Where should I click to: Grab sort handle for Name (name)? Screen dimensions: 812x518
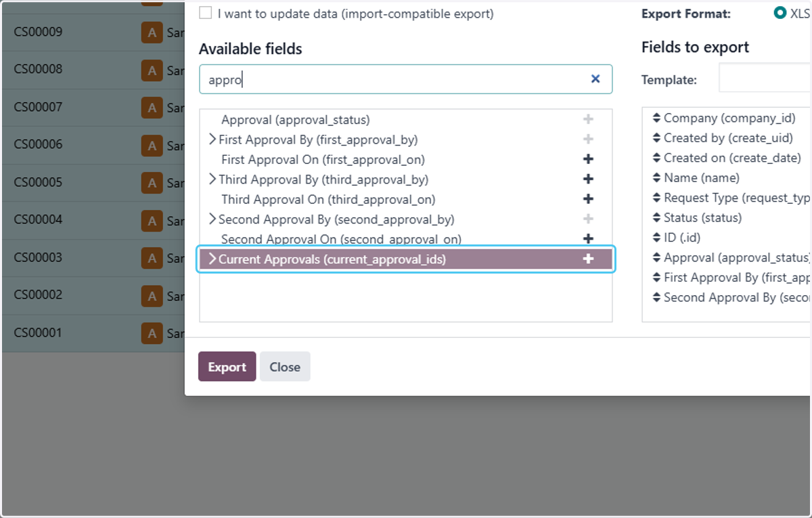coord(656,178)
